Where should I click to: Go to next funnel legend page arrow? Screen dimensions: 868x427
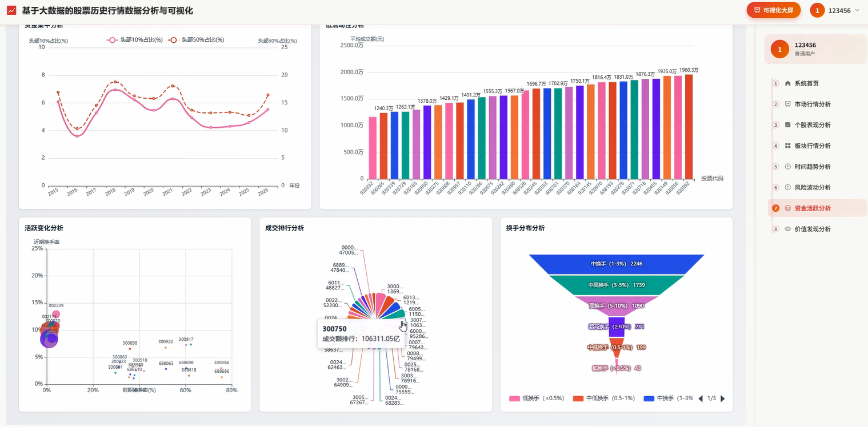(x=723, y=398)
